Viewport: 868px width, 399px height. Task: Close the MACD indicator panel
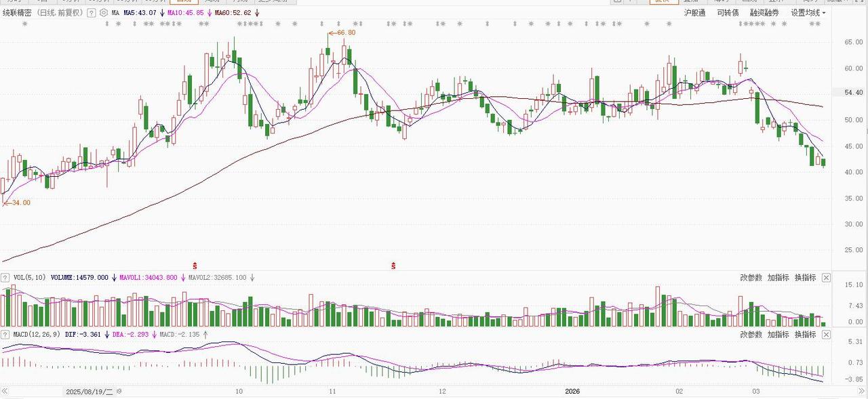(x=826, y=335)
